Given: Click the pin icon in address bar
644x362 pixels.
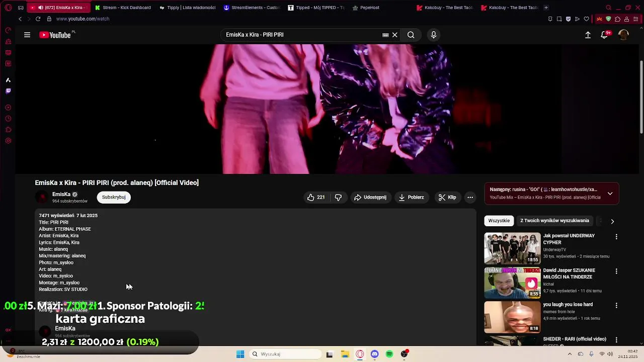Looking at the screenshot, I should pos(550,19).
